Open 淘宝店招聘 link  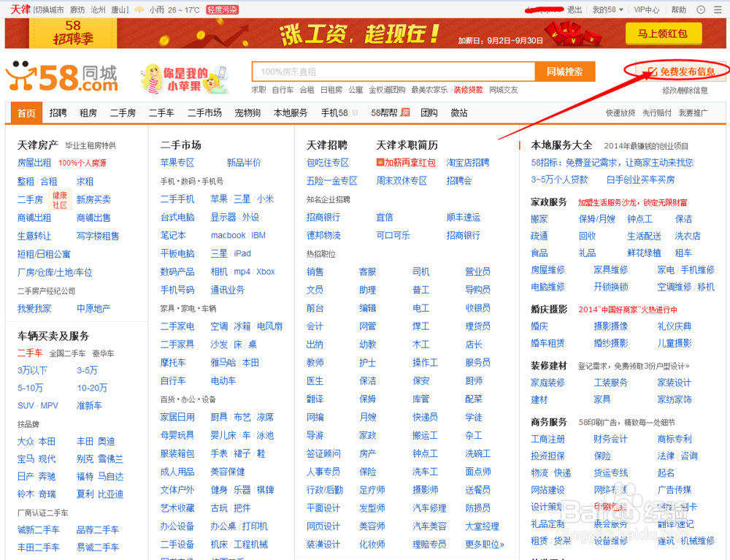[x=468, y=163]
